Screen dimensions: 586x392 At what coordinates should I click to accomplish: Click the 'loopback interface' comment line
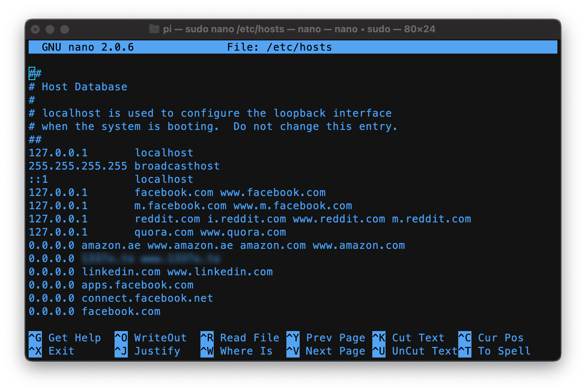[210, 113]
